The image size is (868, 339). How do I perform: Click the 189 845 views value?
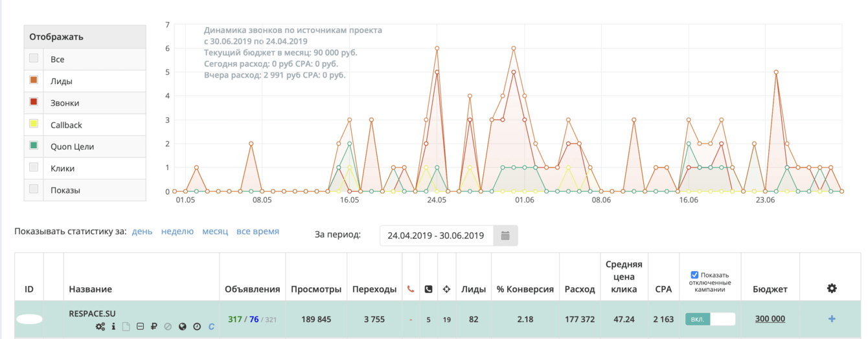316,319
